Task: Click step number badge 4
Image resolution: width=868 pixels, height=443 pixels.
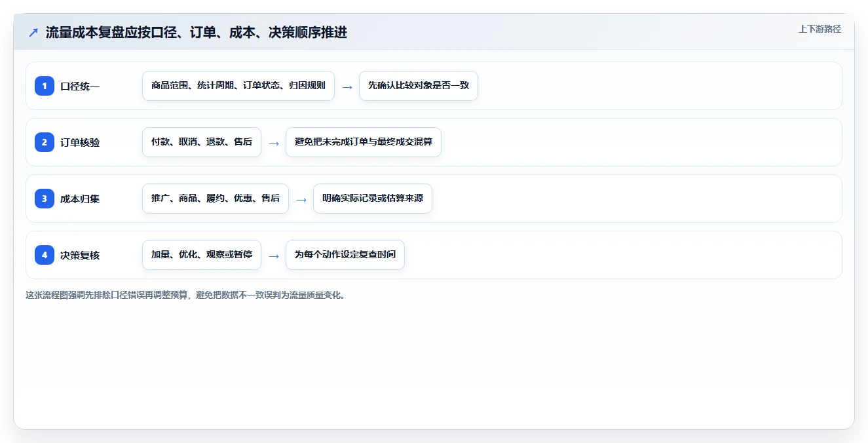Action: click(45, 255)
